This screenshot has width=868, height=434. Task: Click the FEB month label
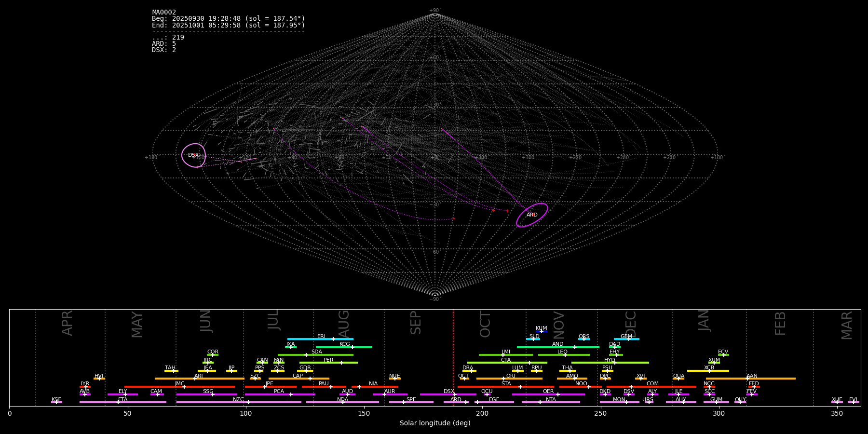[780, 323]
